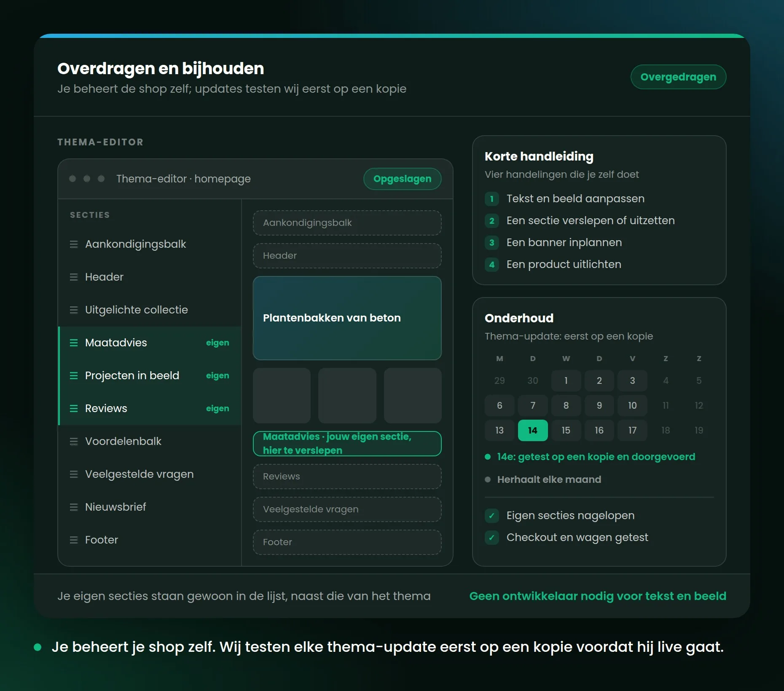Click the Reviews placeholder in preview
784x691 pixels.
pos(347,477)
